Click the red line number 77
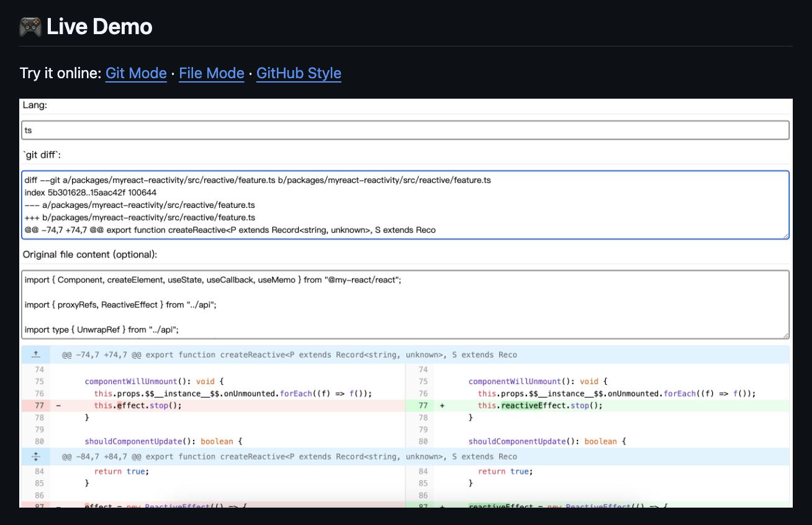The image size is (812, 525). click(39, 406)
